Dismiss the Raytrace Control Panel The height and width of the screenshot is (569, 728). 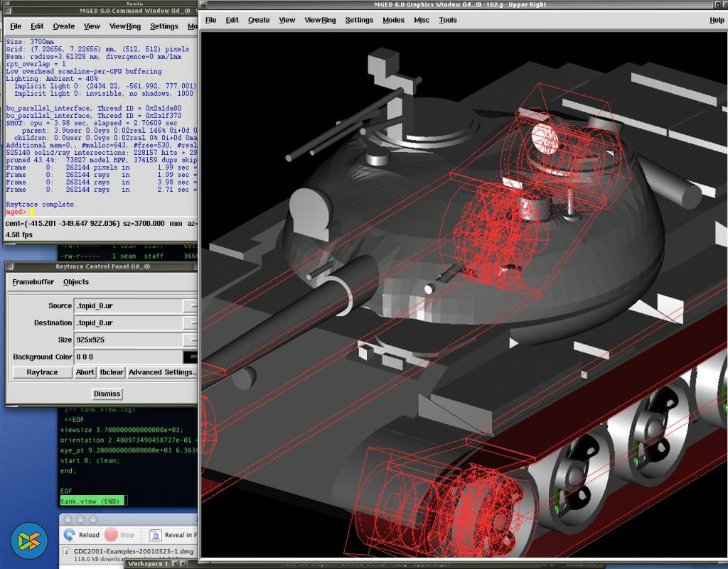107,394
